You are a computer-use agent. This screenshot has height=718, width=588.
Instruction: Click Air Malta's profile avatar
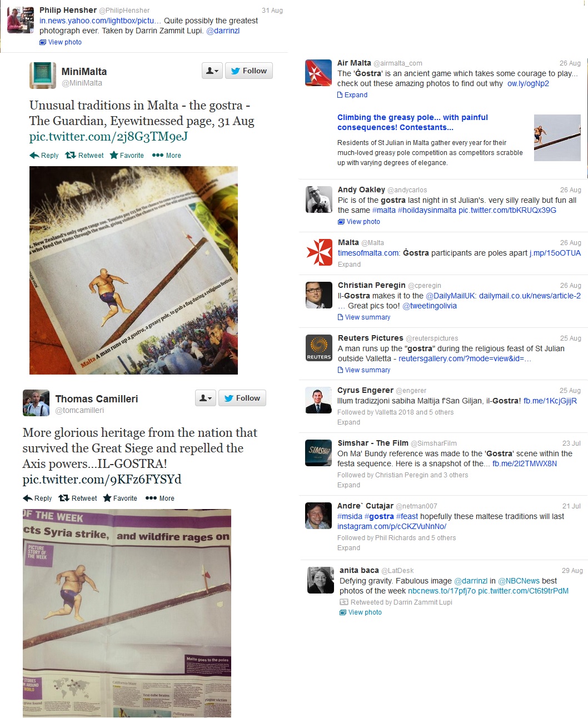coord(318,73)
